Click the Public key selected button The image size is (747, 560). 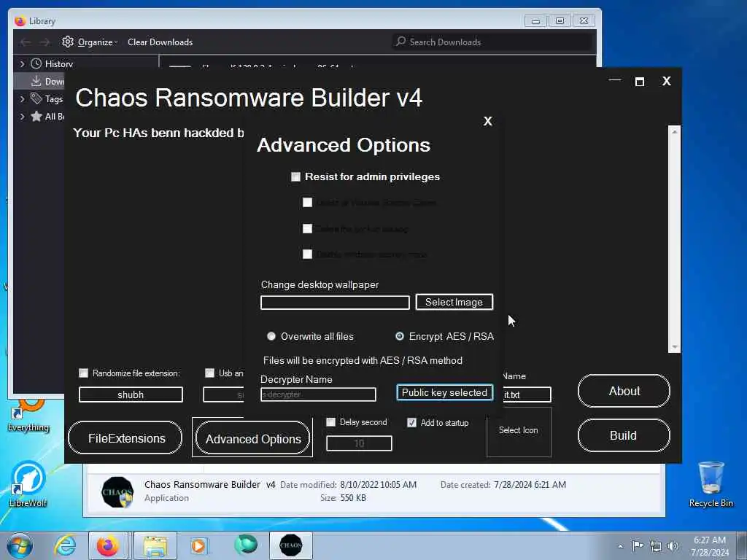(444, 392)
